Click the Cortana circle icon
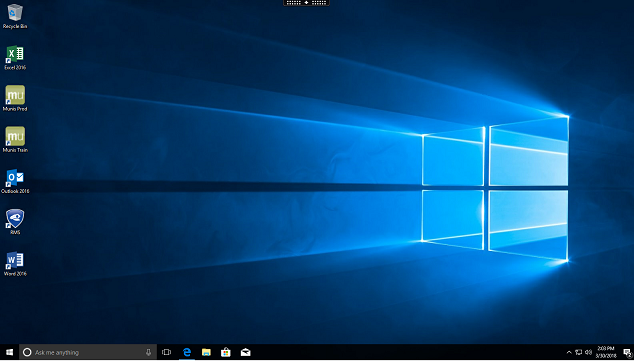634x361 pixels. coord(27,352)
